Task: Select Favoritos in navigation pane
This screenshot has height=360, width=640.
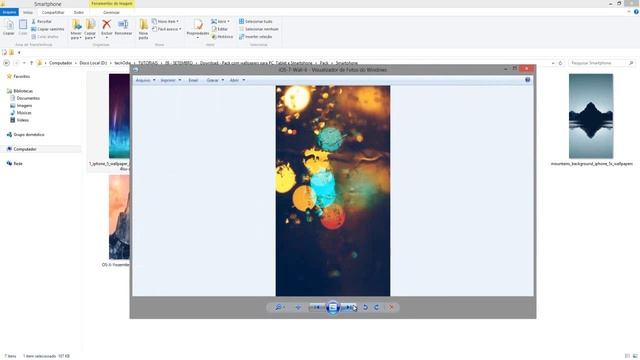Action: (19, 76)
